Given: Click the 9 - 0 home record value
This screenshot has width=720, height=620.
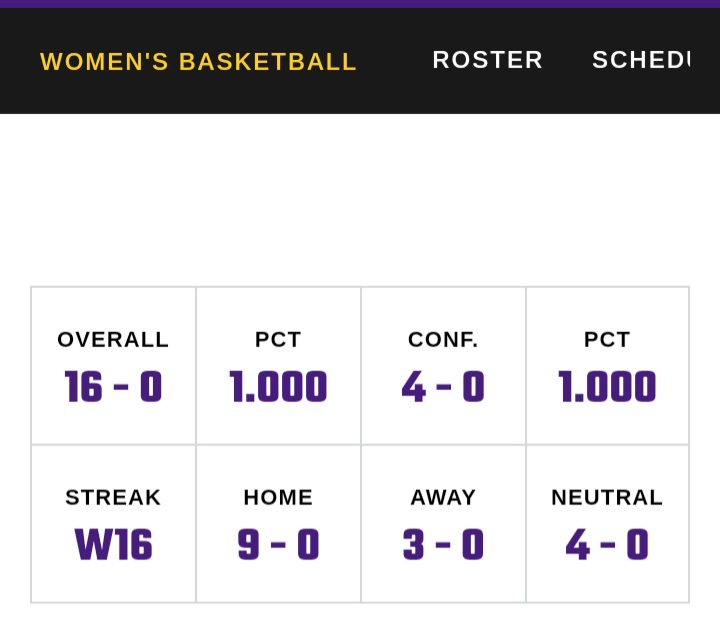Looking at the screenshot, I should [278, 545].
